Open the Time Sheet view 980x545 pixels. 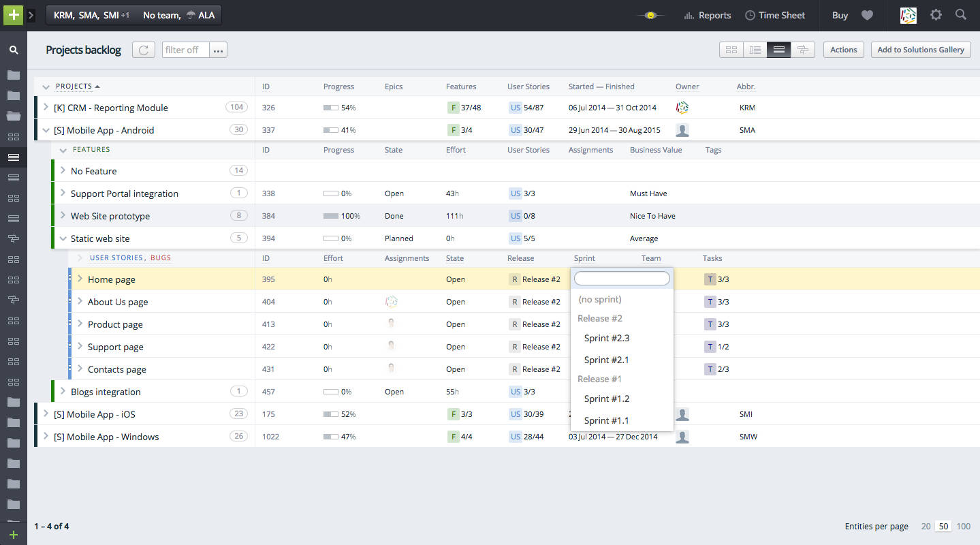coord(775,15)
